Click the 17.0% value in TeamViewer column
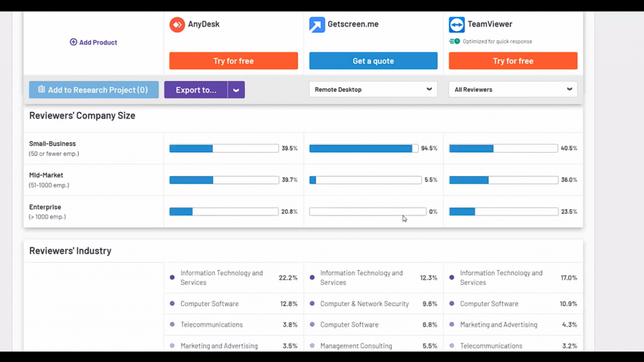This screenshot has width=644, height=362. point(569,278)
